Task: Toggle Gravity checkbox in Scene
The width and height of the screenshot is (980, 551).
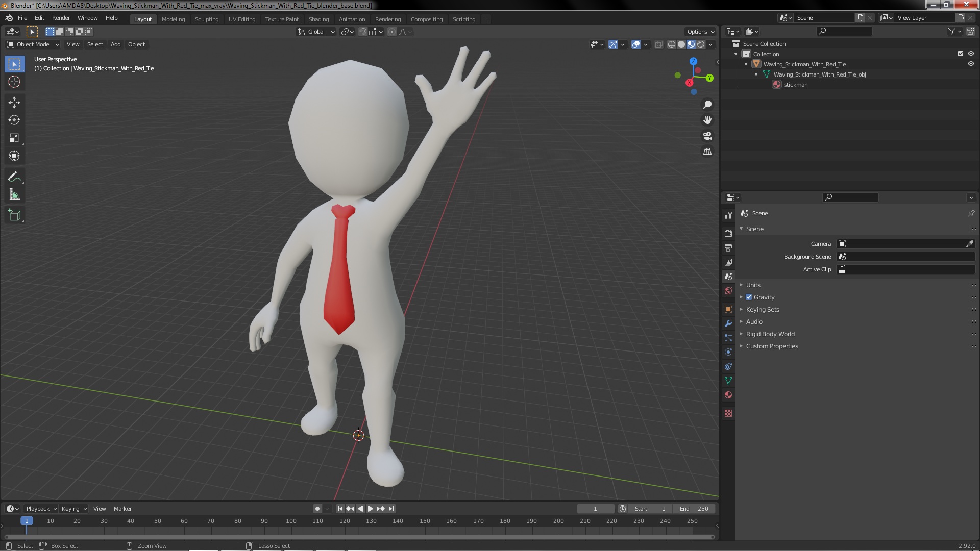Action: (x=749, y=297)
